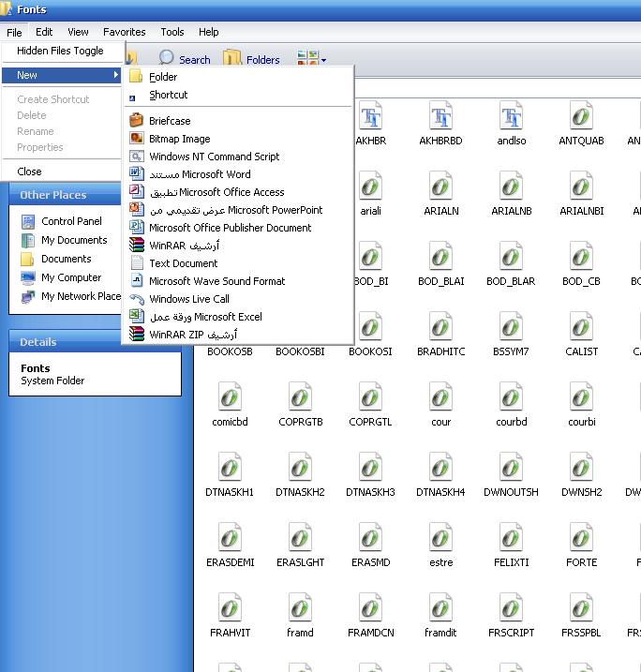
Task: Select the AKHBR font file
Action: (x=370, y=124)
